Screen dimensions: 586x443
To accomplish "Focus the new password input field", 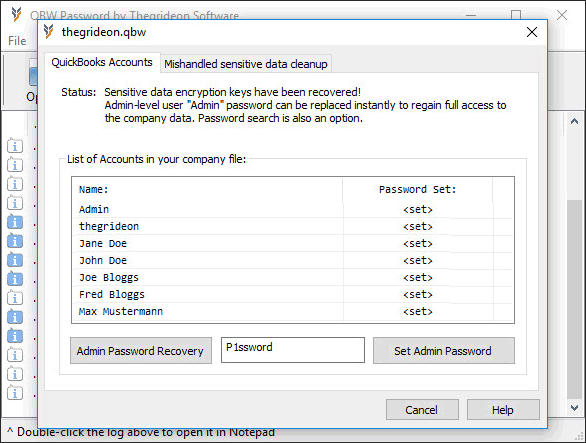I will [293, 350].
